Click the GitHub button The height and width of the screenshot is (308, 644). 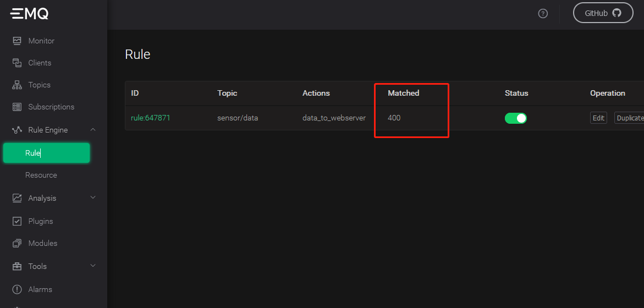coord(603,13)
